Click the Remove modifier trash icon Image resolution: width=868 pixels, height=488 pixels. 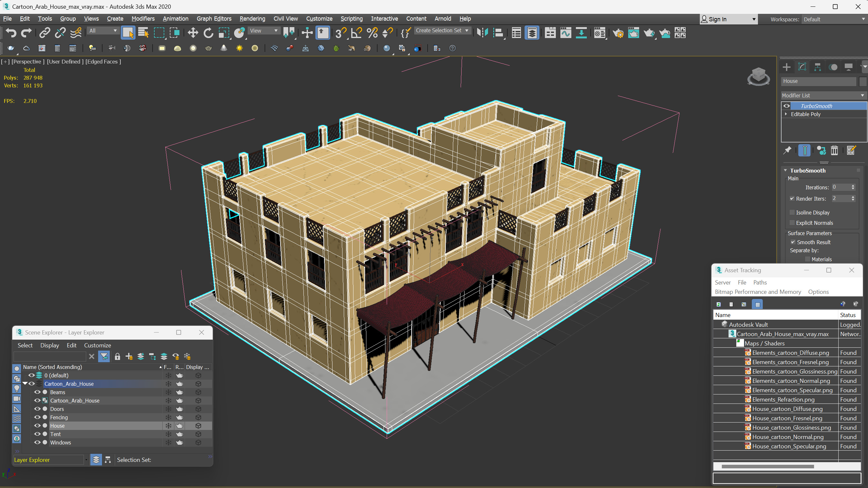coord(834,150)
